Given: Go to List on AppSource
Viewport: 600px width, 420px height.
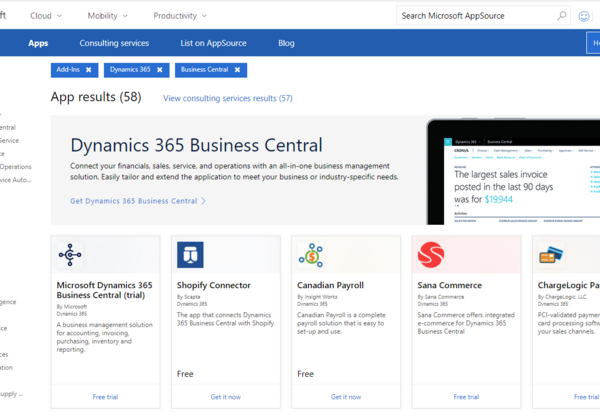Looking at the screenshot, I should pos(214,43).
